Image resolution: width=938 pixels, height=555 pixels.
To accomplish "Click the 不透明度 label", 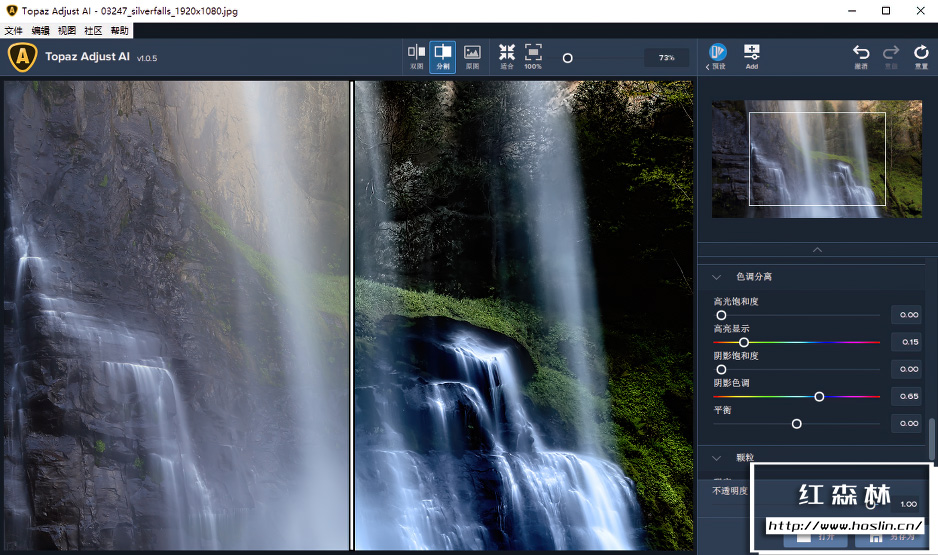I will pyautogui.click(x=730, y=491).
